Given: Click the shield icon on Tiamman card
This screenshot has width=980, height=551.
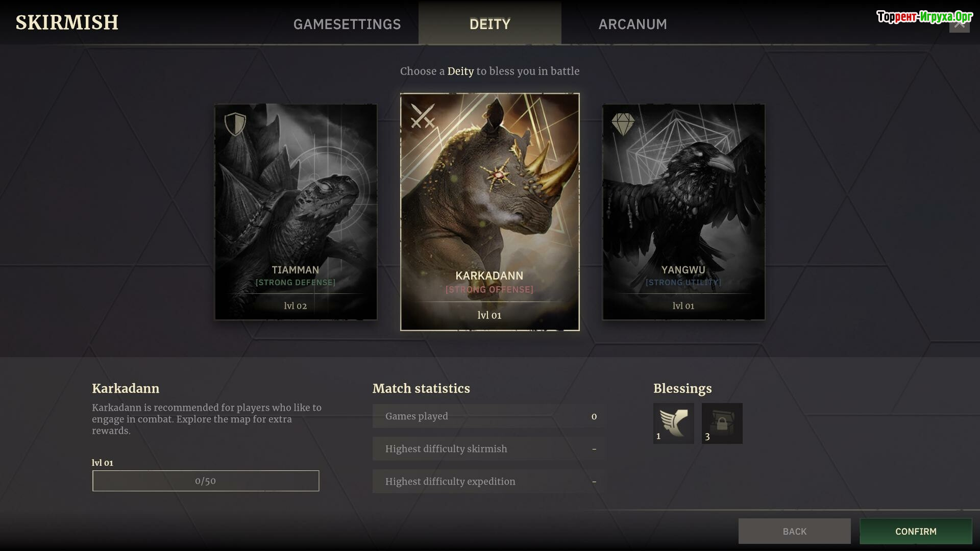Looking at the screenshot, I should pyautogui.click(x=235, y=124).
